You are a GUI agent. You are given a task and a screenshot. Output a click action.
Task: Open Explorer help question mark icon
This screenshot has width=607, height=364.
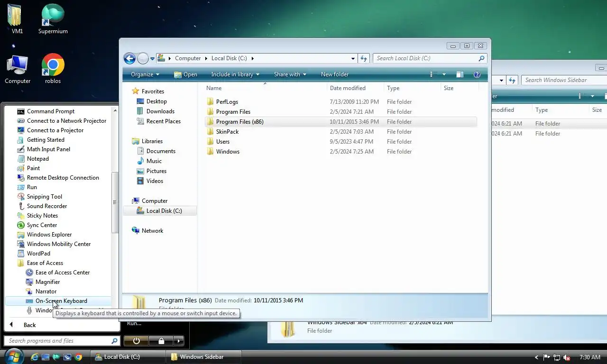[x=477, y=74]
